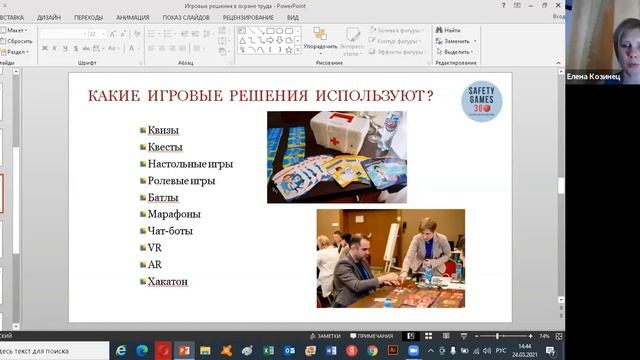Screen dimensions: 640x360
Task: Open the font size combo box
Action: point(98,34)
